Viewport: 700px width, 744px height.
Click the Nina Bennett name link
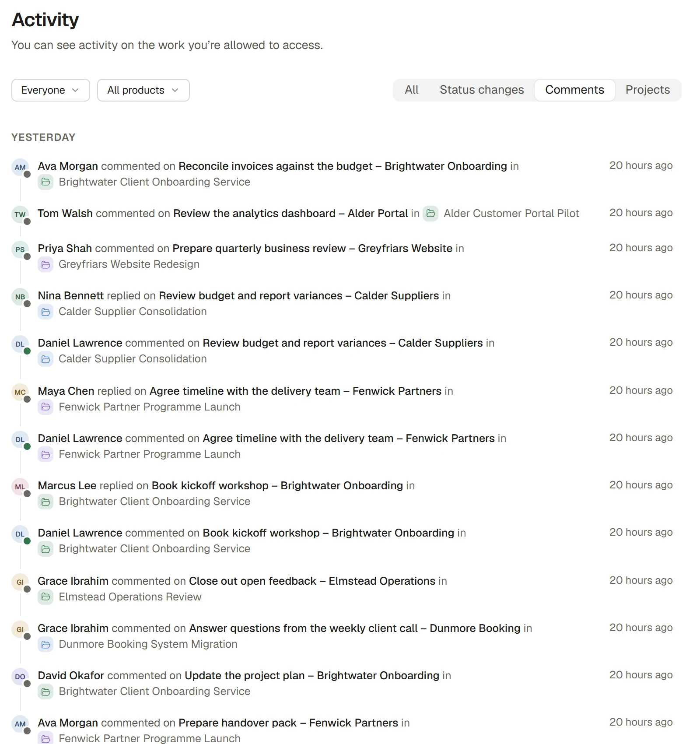(x=71, y=296)
